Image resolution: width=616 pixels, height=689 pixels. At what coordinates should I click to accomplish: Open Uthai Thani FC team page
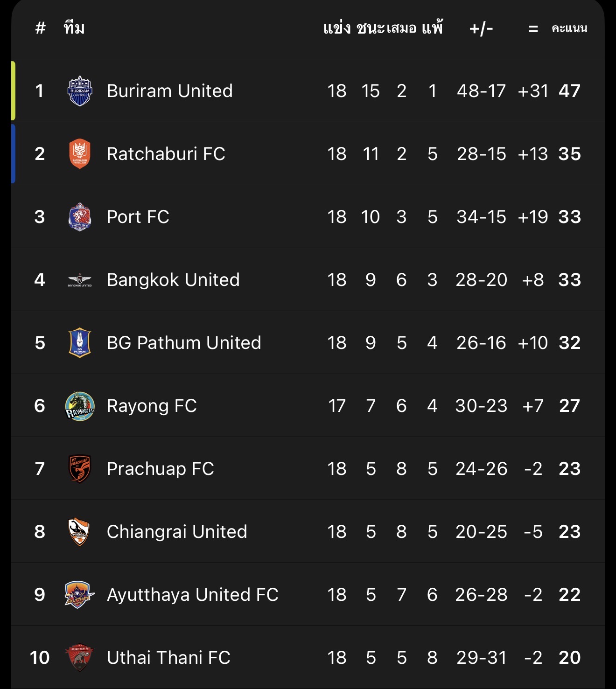168,658
